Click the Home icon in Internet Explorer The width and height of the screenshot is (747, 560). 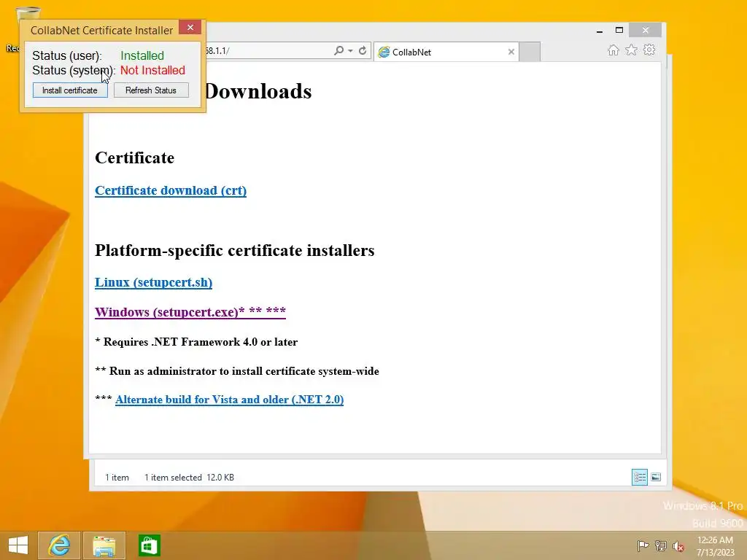click(x=614, y=50)
